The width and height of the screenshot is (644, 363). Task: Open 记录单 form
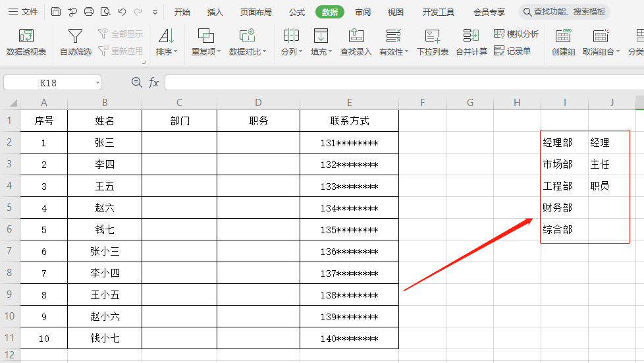point(512,51)
